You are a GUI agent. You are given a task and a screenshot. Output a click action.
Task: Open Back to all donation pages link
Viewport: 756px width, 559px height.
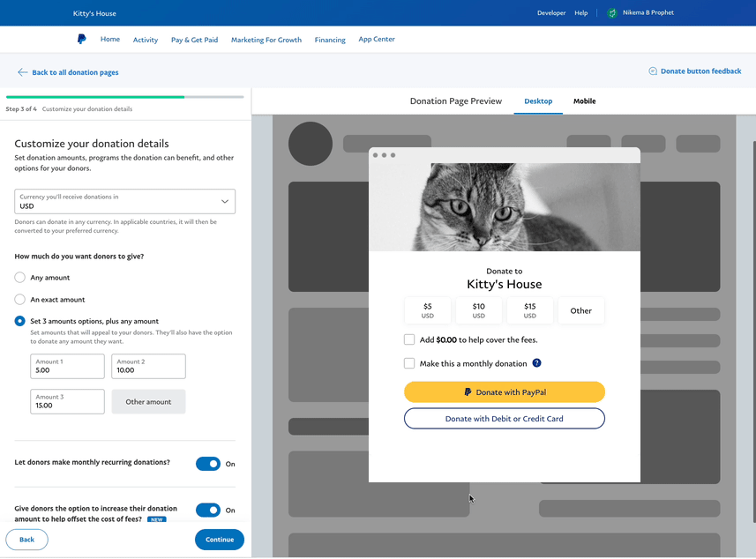click(x=75, y=72)
